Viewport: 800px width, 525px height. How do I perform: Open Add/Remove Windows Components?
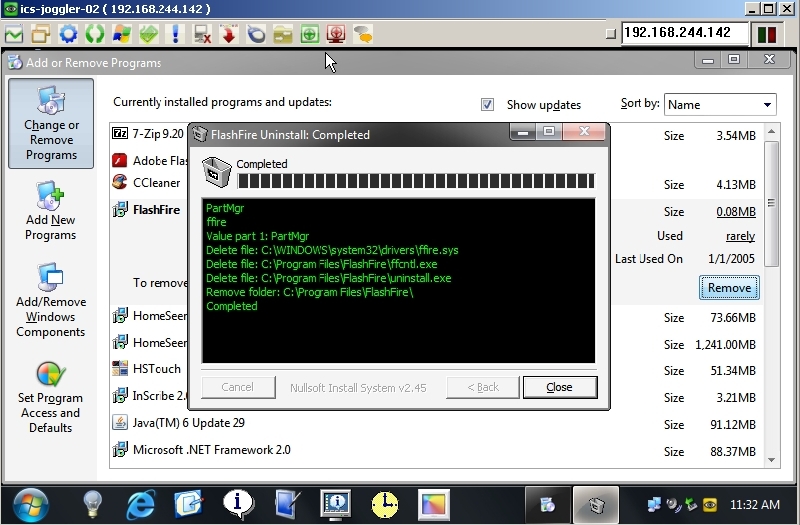tap(51, 301)
